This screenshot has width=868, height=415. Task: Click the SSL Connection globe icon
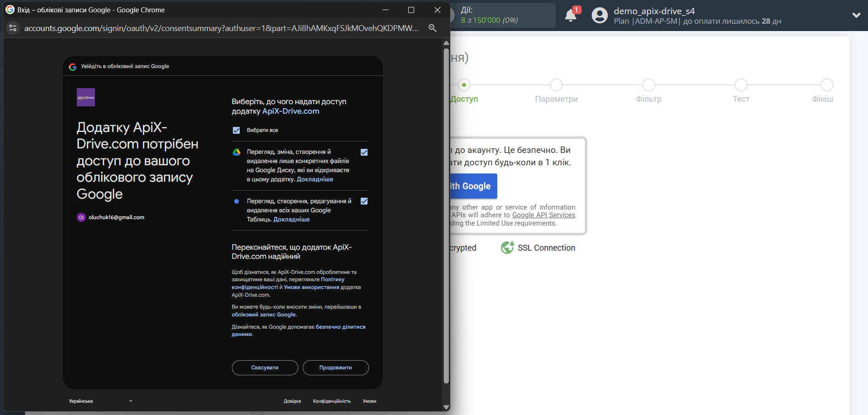(x=507, y=247)
